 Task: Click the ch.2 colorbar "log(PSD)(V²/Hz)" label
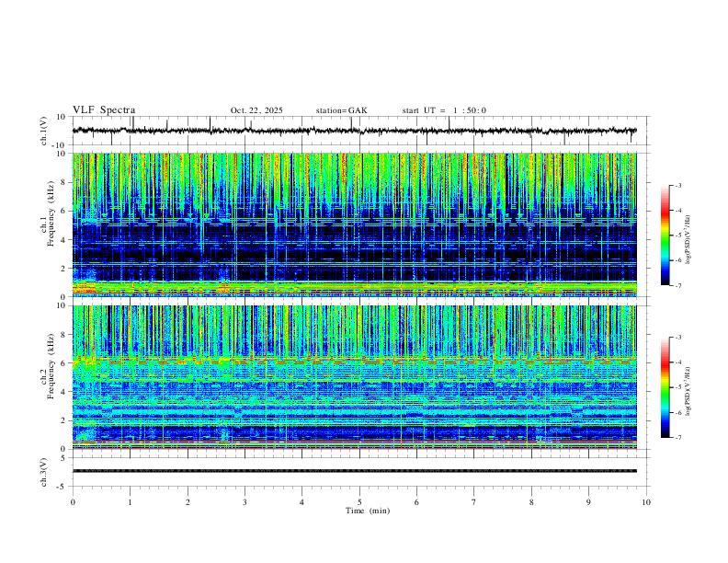tap(688, 391)
